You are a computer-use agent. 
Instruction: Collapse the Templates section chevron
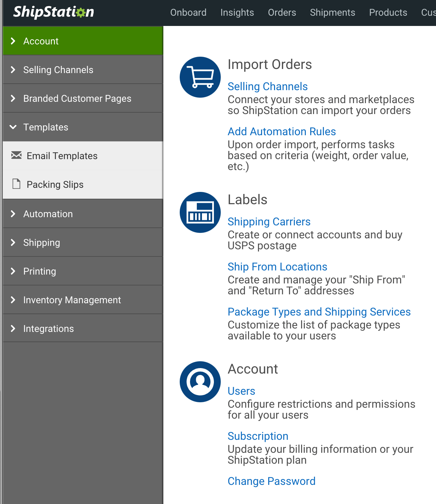click(x=13, y=127)
